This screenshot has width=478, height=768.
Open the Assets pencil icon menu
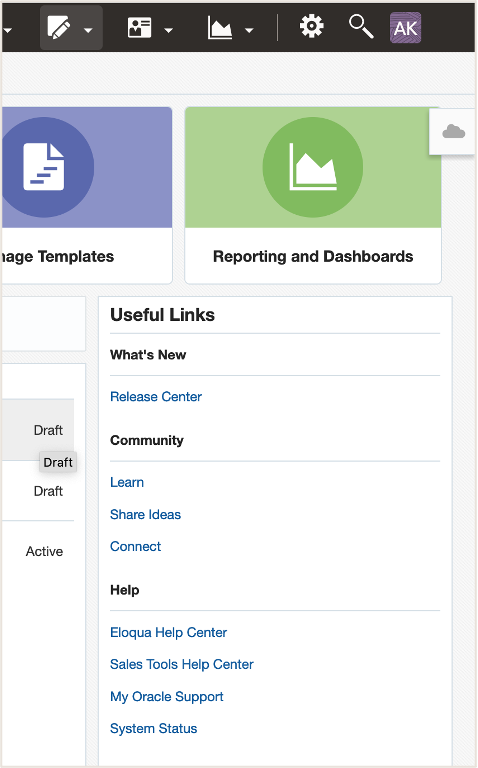[59, 27]
